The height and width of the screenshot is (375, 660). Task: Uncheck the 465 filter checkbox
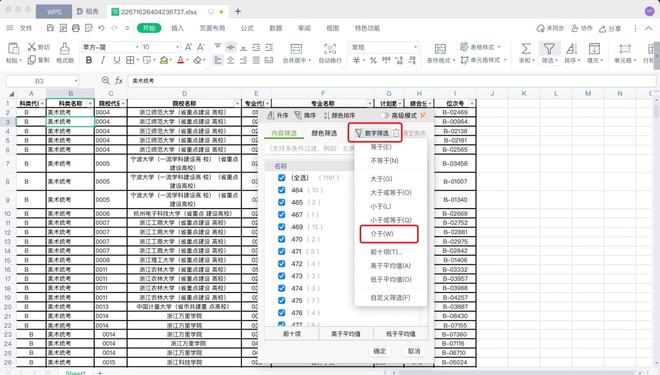tap(282, 202)
